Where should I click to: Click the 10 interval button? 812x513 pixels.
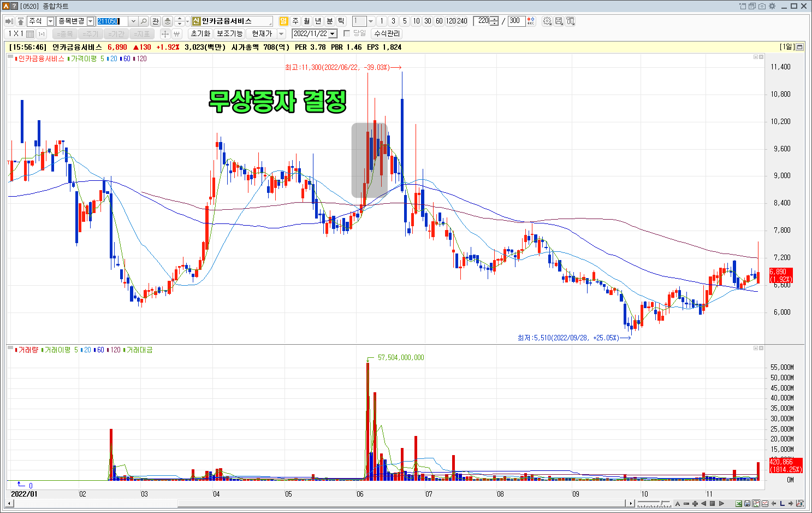(416, 21)
